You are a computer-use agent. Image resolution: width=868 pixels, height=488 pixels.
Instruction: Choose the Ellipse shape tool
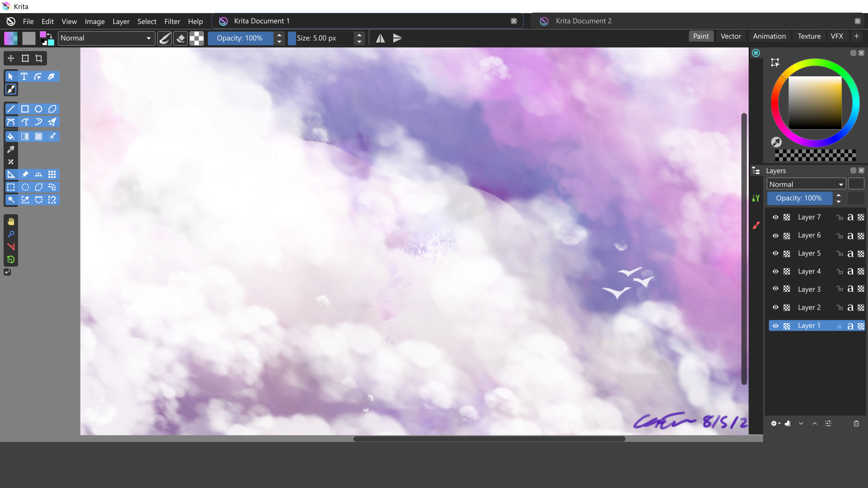click(x=38, y=109)
